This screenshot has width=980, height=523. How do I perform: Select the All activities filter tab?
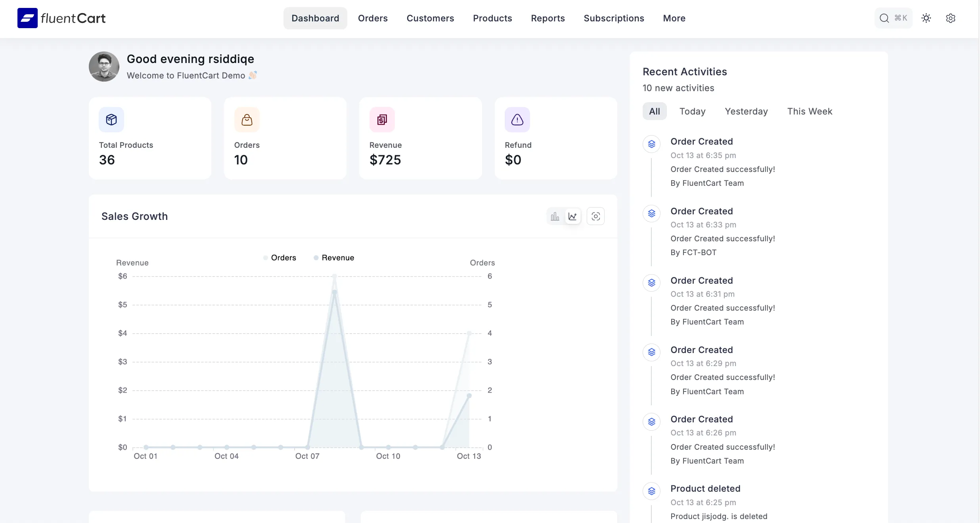pyautogui.click(x=655, y=111)
